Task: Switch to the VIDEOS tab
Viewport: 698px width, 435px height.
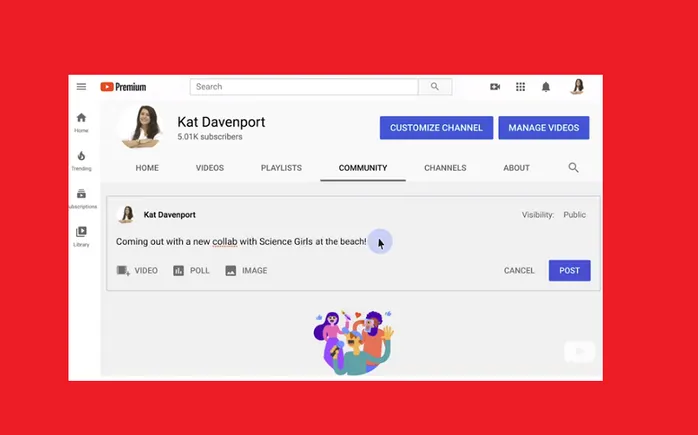Action: pyautogui.click(x=210, y=168)
